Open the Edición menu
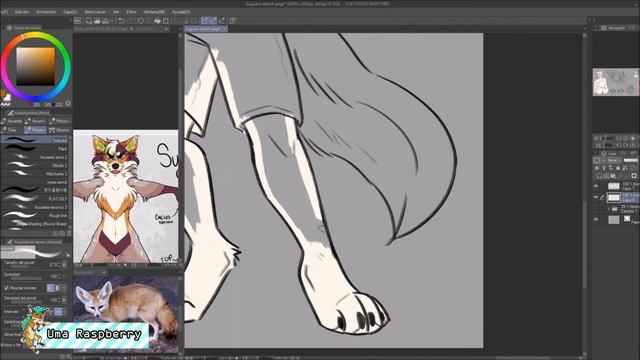The height and width of the screenshot is (360, 640). (x=22, y=12)
